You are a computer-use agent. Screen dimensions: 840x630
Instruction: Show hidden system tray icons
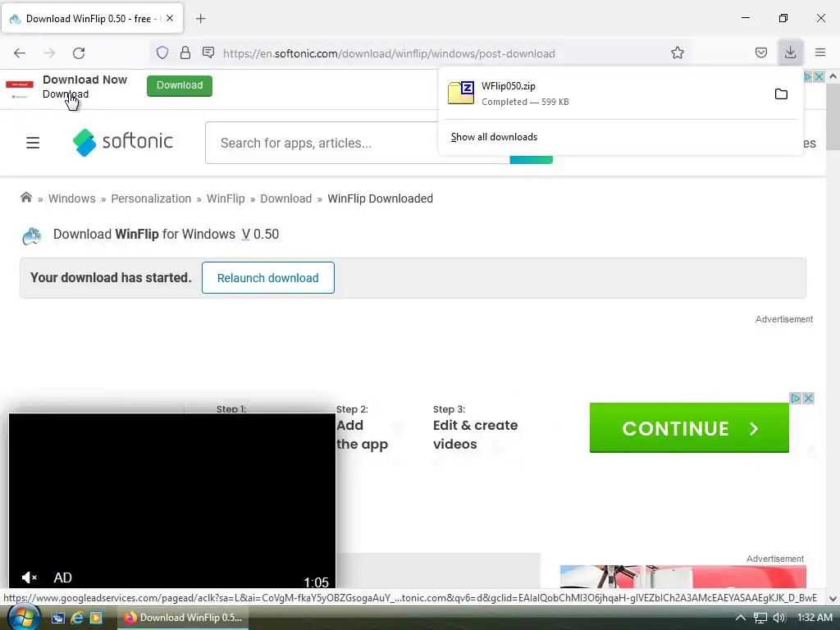(741, 618)
